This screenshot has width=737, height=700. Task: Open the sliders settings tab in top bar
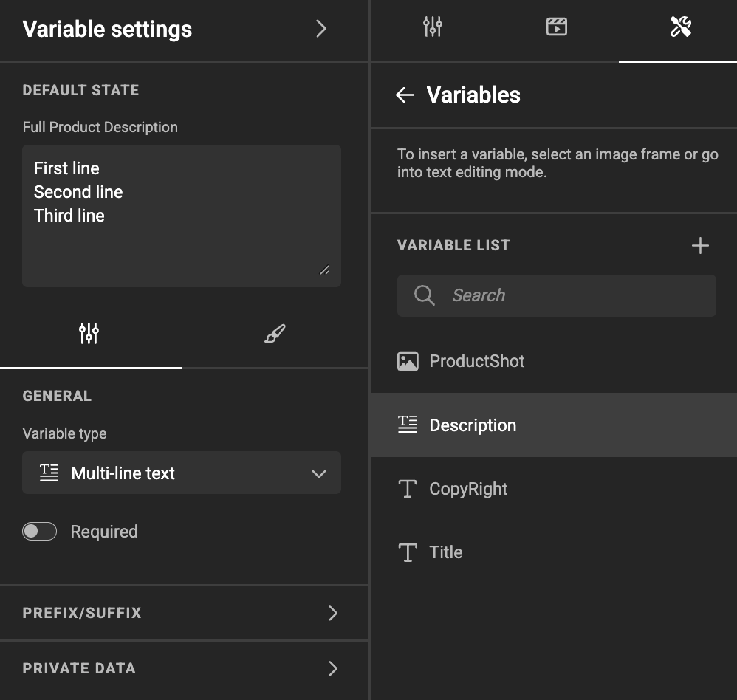(432, 27)
